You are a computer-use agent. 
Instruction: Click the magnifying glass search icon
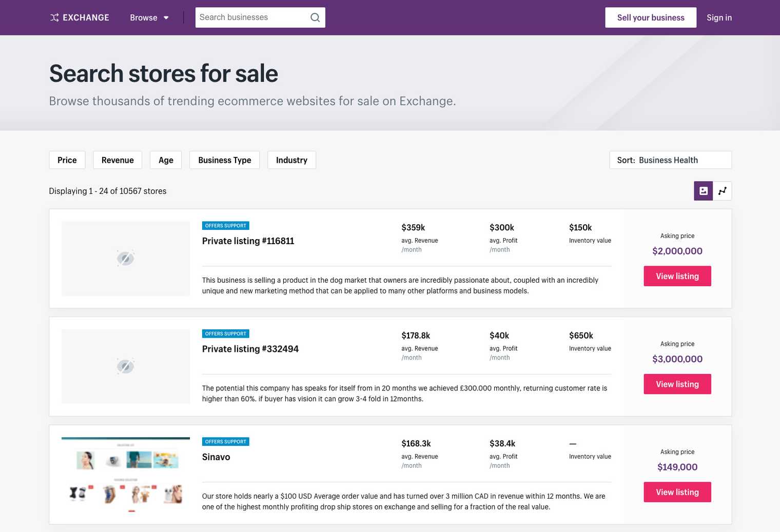click(315, 17)
